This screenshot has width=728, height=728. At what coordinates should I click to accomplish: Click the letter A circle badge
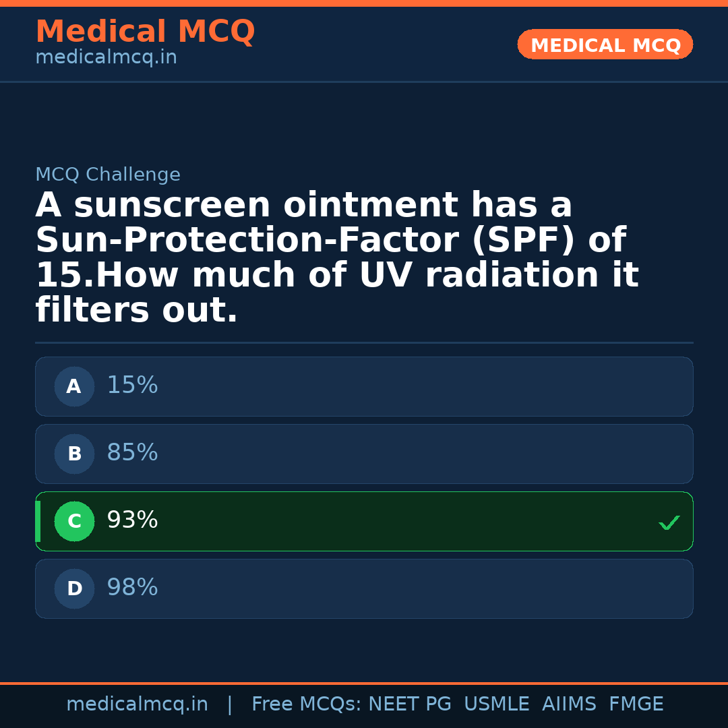(x=74, y=387)
